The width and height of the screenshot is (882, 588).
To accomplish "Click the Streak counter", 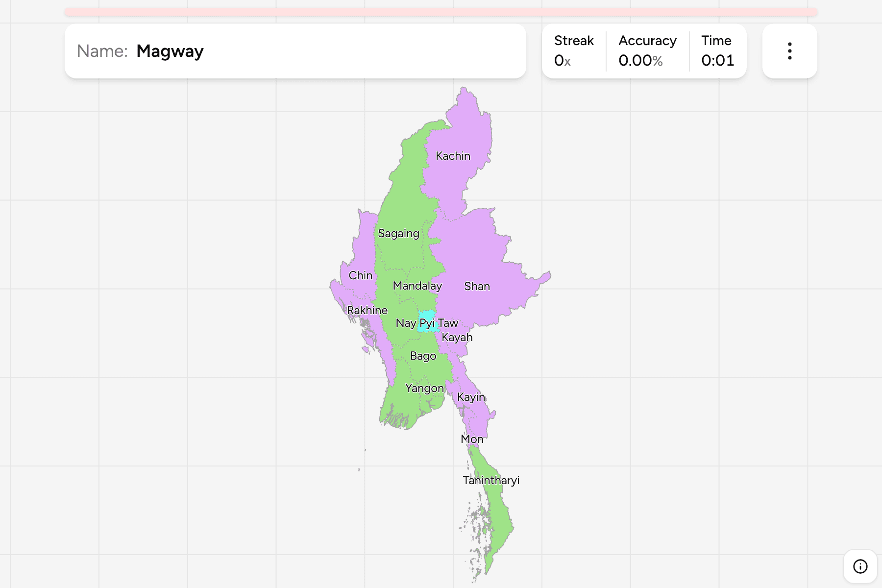I will click(573, 51).
